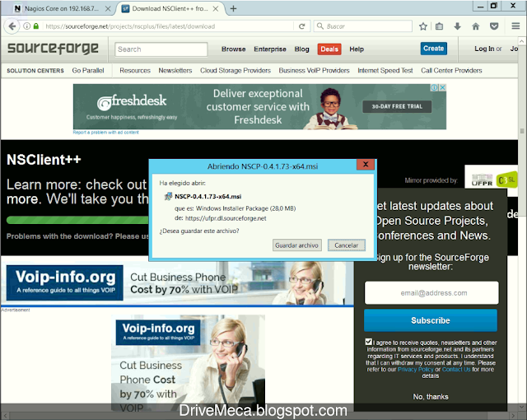Close the Freshdesk ad with X icon

coord(443,87)
